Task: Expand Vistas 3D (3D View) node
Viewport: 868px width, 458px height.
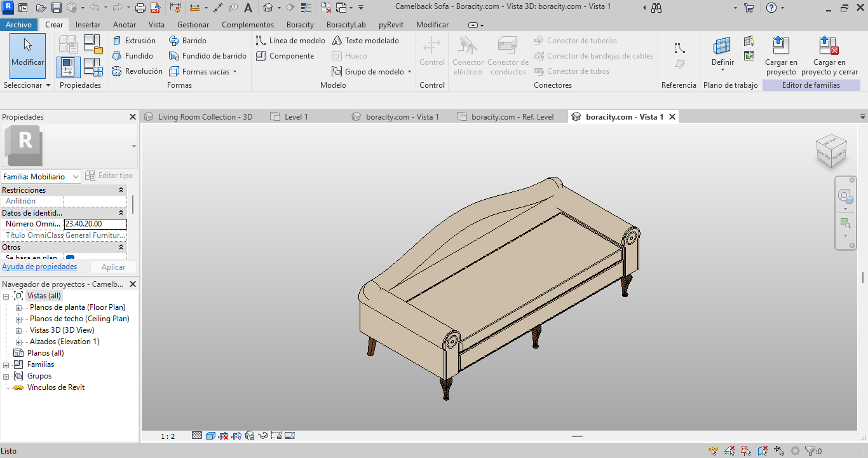Action: click(18, 330)
